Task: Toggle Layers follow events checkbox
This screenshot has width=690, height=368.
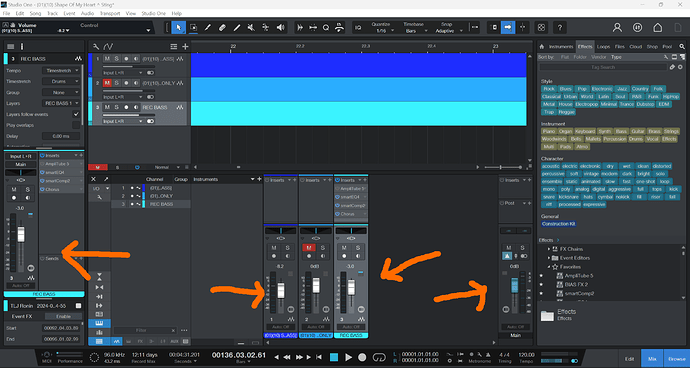Action: tap(76, 114)
